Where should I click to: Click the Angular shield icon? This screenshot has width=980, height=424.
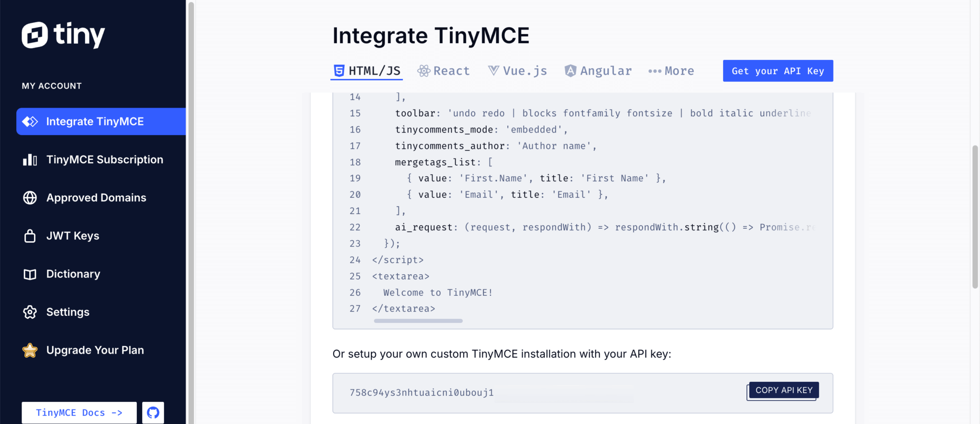[x=570, y=71]
